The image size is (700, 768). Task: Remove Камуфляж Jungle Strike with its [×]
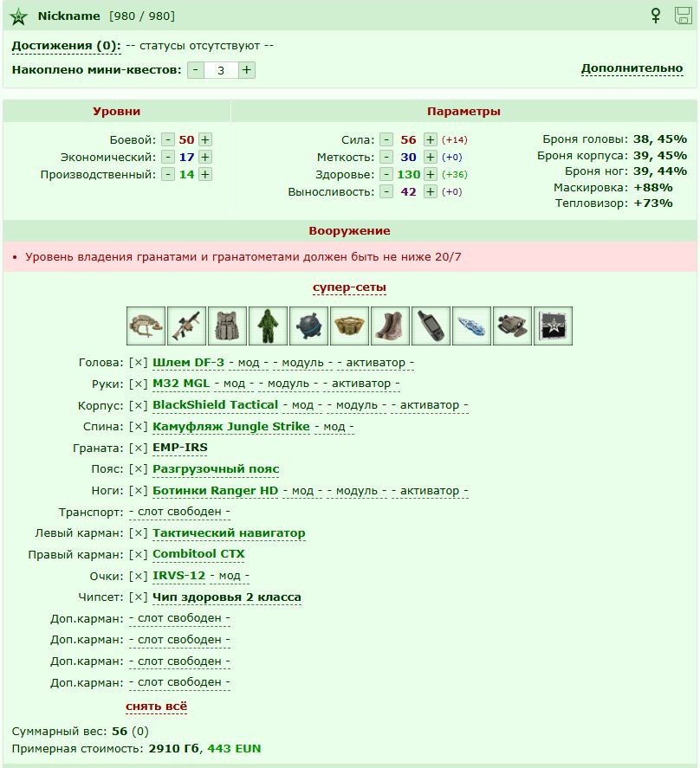(139, 427)
